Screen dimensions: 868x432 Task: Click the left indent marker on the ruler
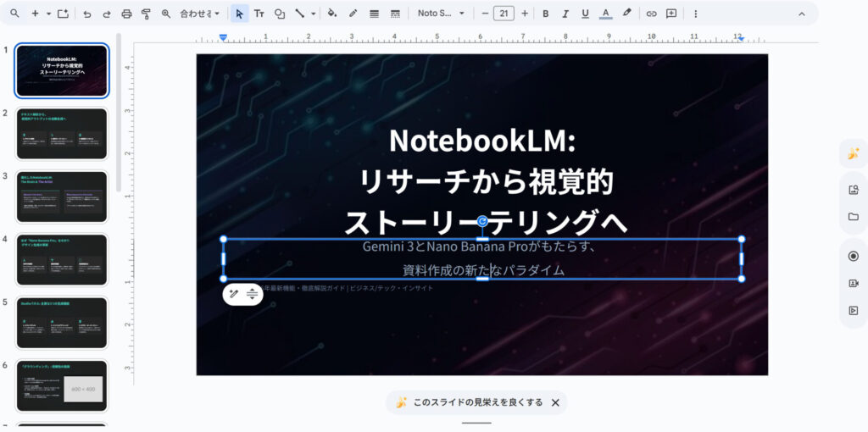point(223,37)
